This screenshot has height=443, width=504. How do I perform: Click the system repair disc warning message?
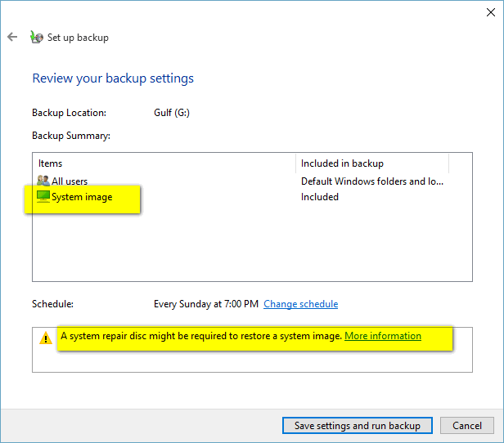(x=201, y=336)
